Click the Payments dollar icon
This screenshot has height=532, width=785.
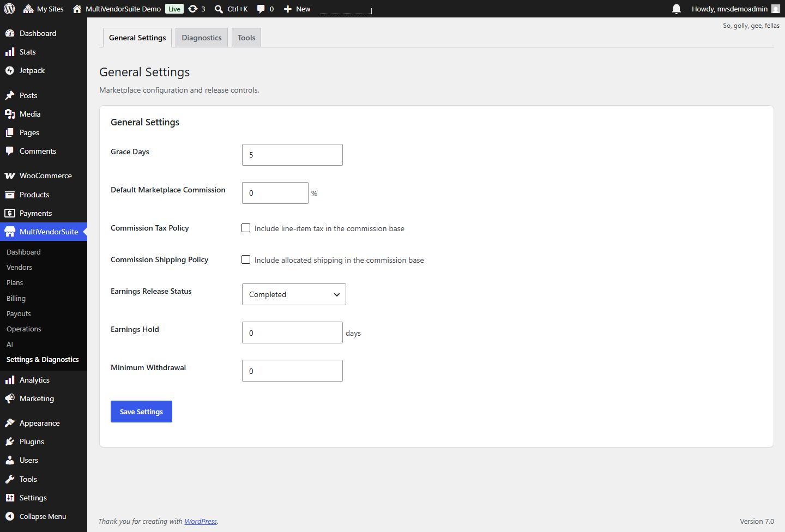[10, 213]
